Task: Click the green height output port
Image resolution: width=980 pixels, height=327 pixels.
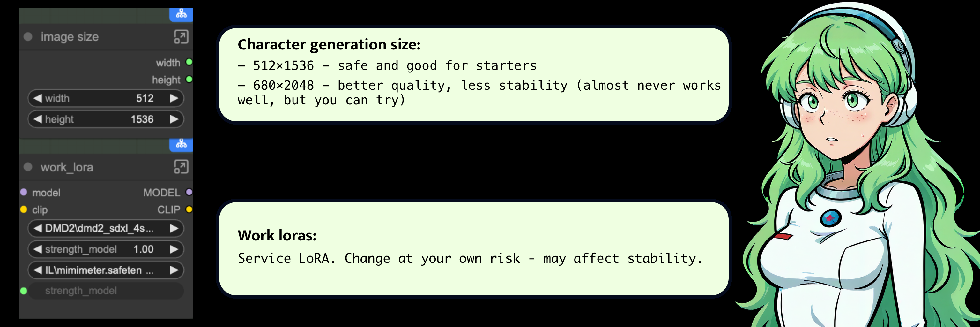Action: [189, 79]
